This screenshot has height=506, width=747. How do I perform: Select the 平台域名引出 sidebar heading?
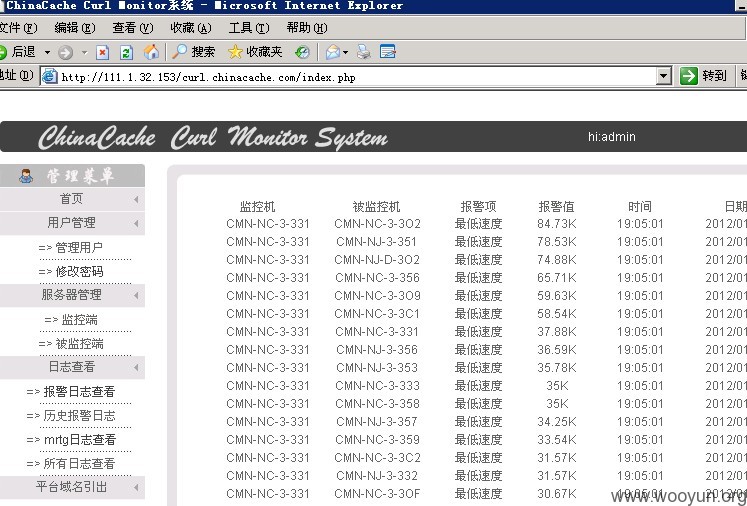(x=71, y=486)
